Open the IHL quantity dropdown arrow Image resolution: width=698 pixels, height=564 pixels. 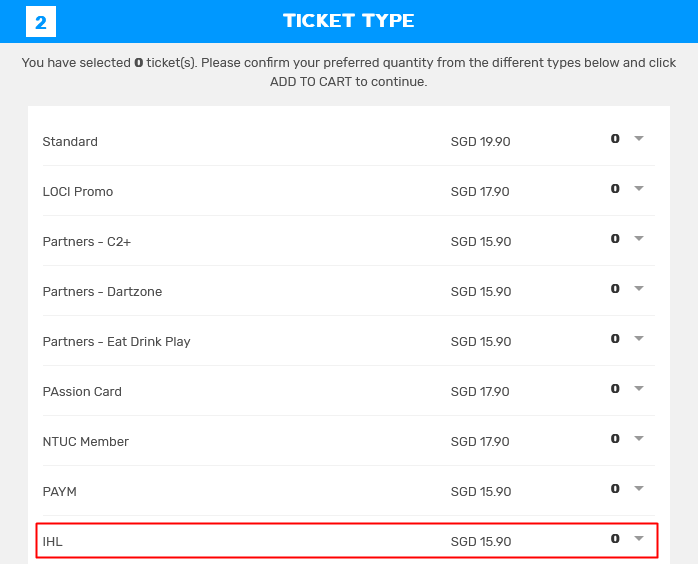click(639, 539)
